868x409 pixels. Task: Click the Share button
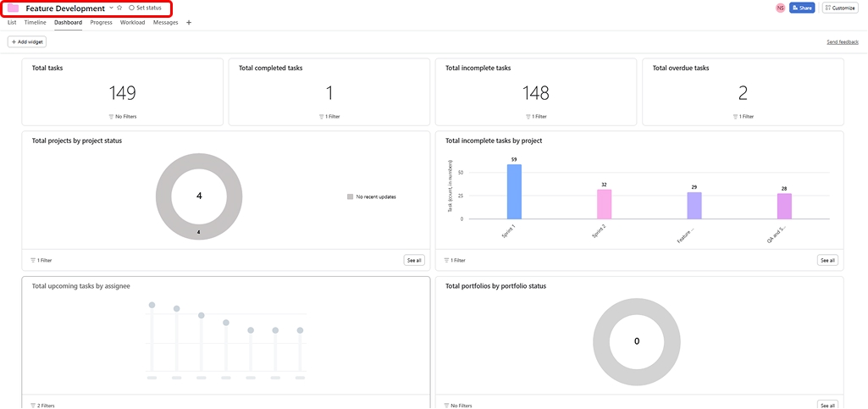click(802, 8)
